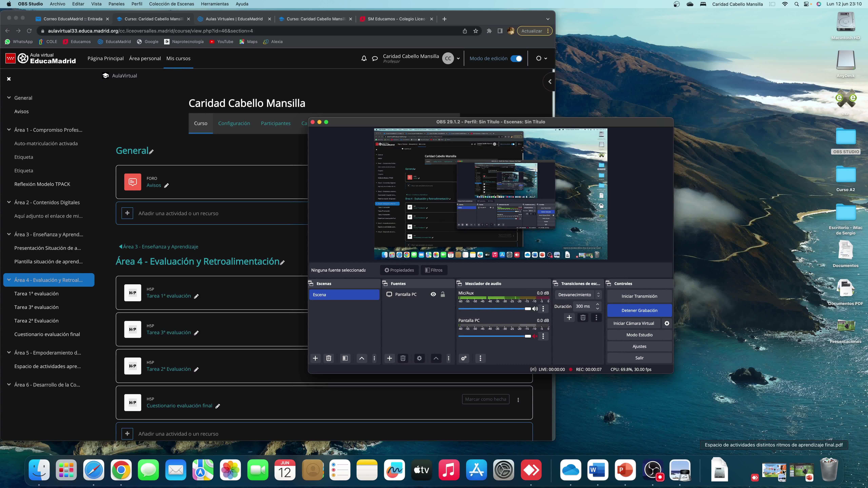
Task: Collapse Área 2 - Contenidos Digitales section
Action: point(9,202)
